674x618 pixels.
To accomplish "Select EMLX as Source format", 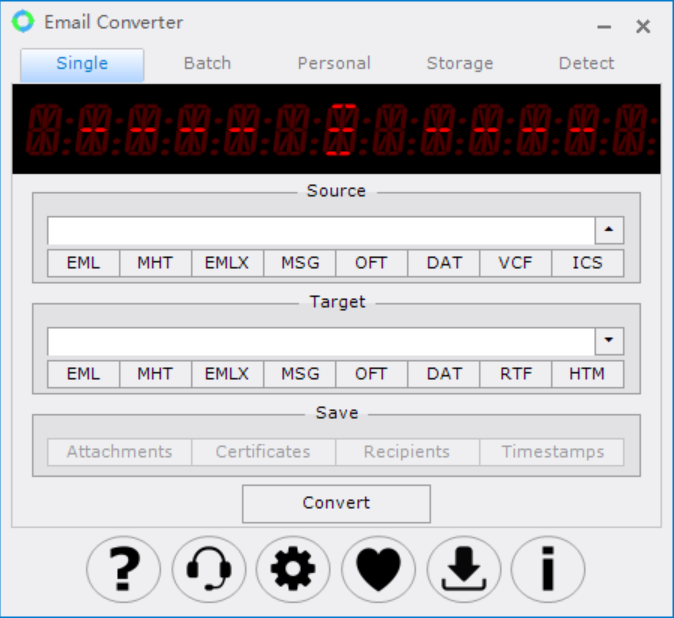I will point(227,263).
